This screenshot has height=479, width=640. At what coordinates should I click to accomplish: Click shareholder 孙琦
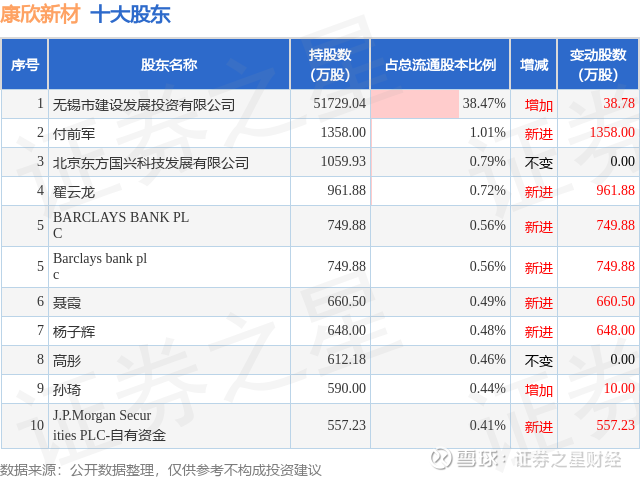pyautogui.click(x=67, y=390)
